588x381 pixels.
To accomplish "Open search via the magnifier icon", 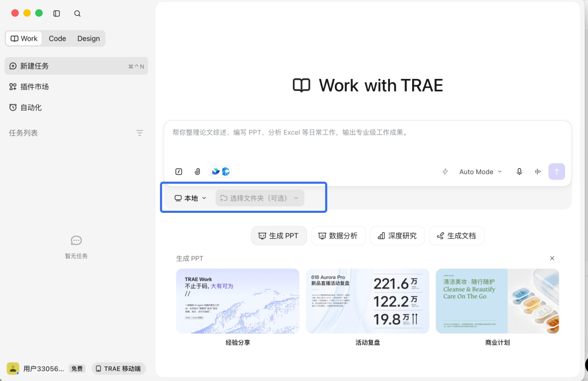I will click(x=77, y=14).
